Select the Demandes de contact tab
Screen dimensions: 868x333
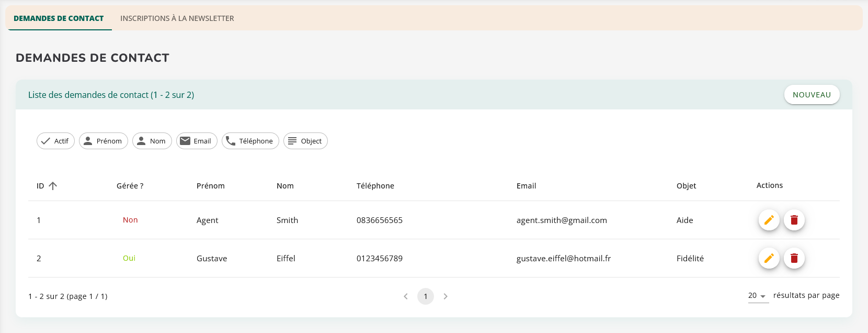[x=59, y=18]
